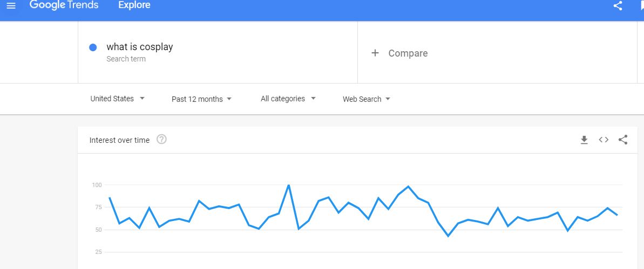644x269 pixels.
Task: Select the Explore tab in header
Action: [x=134, y=5]
